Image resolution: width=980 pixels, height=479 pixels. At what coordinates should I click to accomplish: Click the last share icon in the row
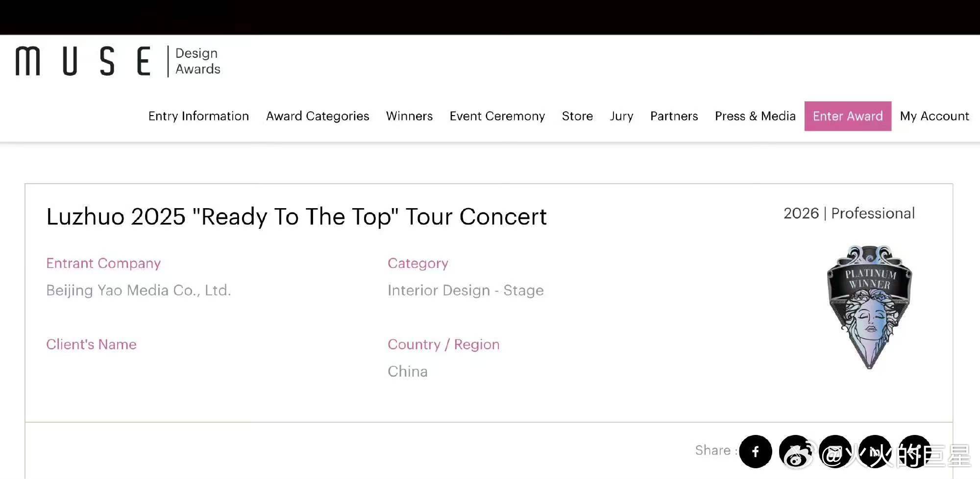pos(914,451)
